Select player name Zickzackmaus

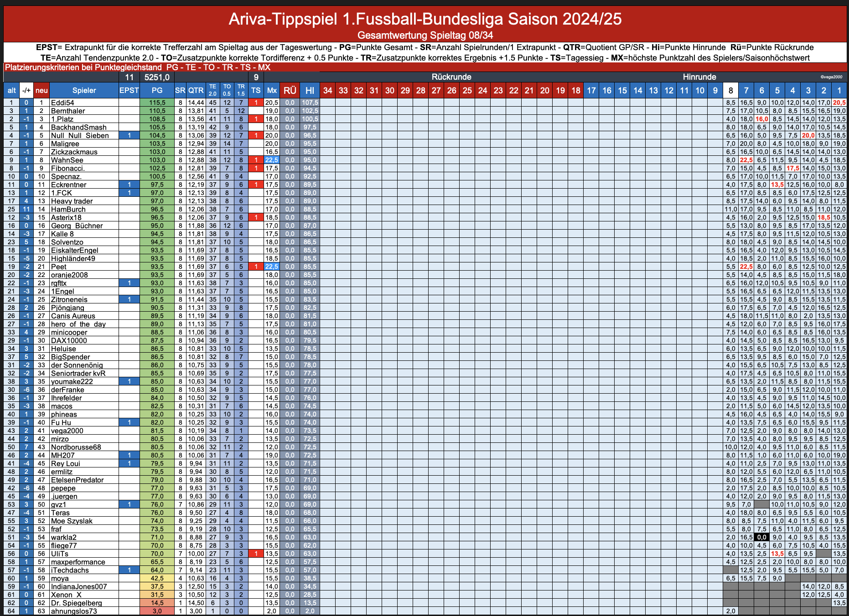pos(73,152)
